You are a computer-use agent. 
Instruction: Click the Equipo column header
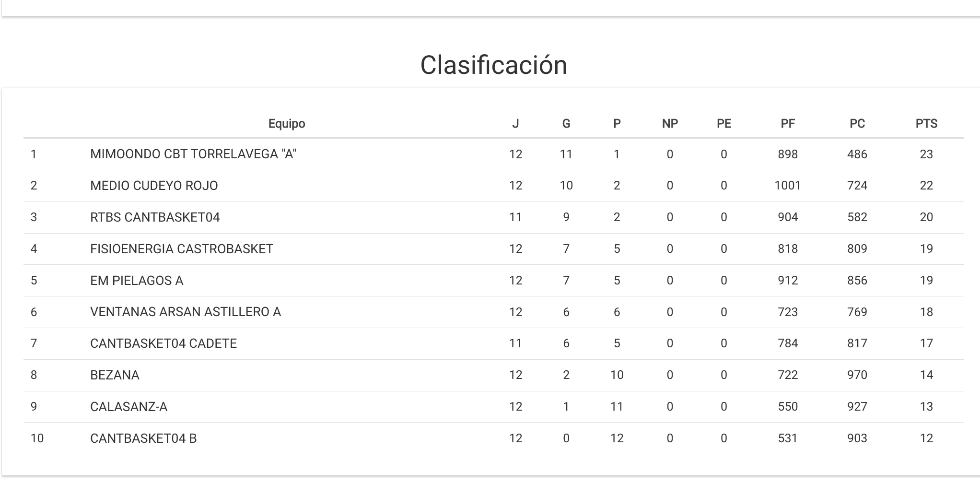pos(286,124)
